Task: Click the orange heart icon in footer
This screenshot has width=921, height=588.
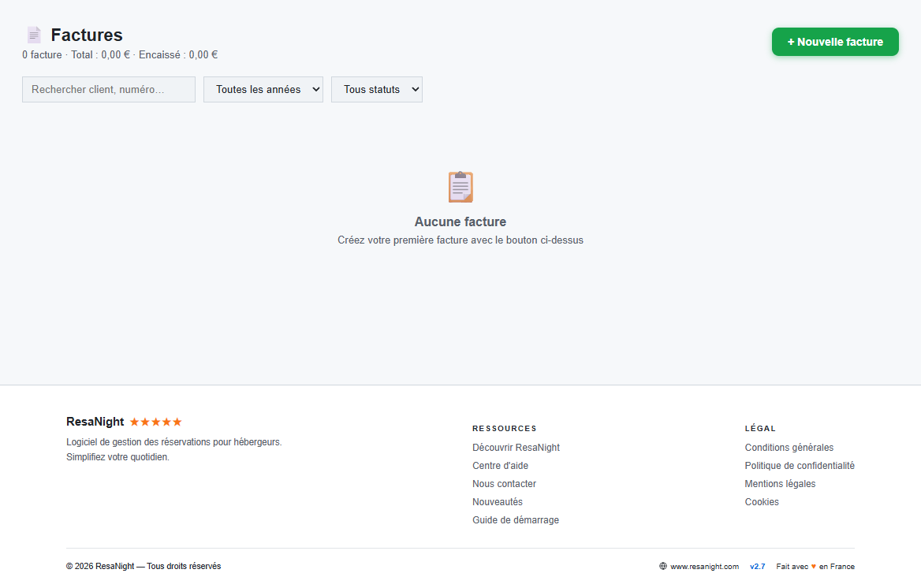Action: (814, 567)
